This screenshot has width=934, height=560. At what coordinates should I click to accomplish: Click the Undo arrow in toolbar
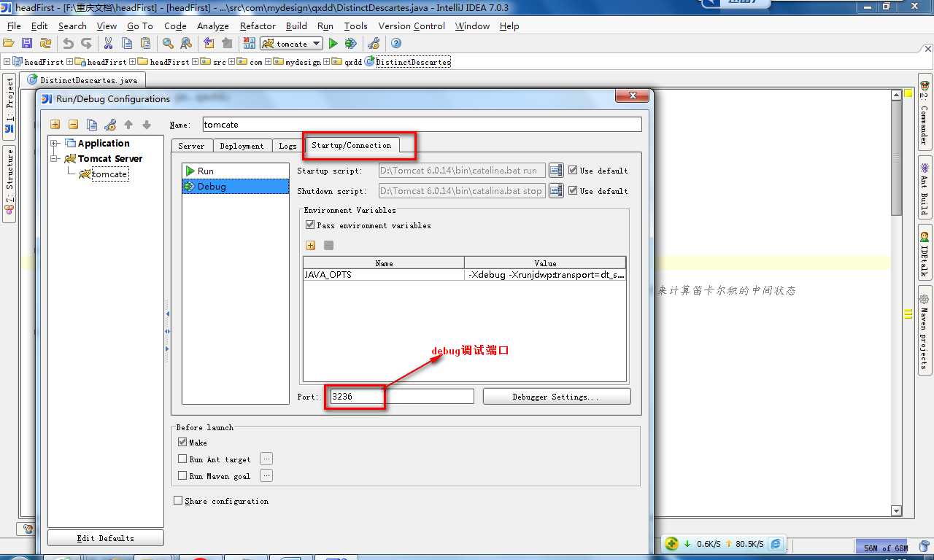click(68, 44)
